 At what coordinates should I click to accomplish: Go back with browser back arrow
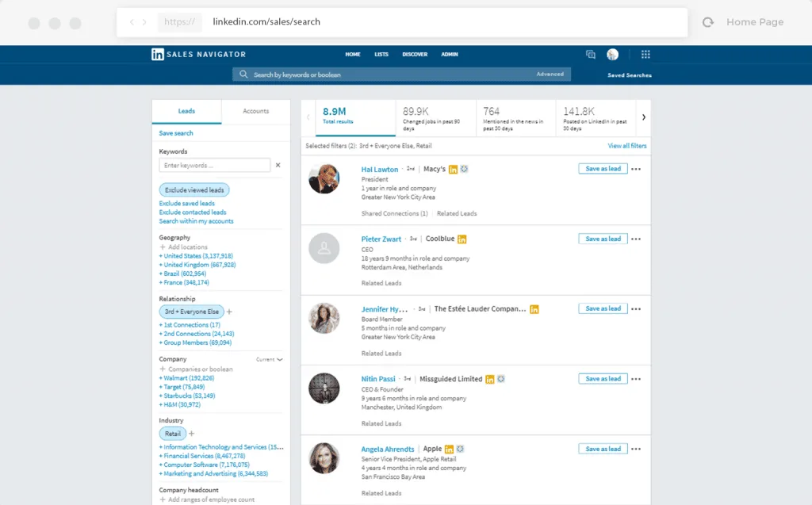point(132,21)
